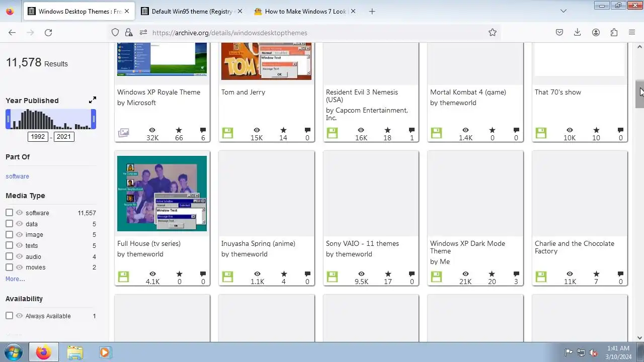Open the Firefox hamburger menu
Image resolution: width=644 pixels, height=362 pixels.
click(632, 33)
